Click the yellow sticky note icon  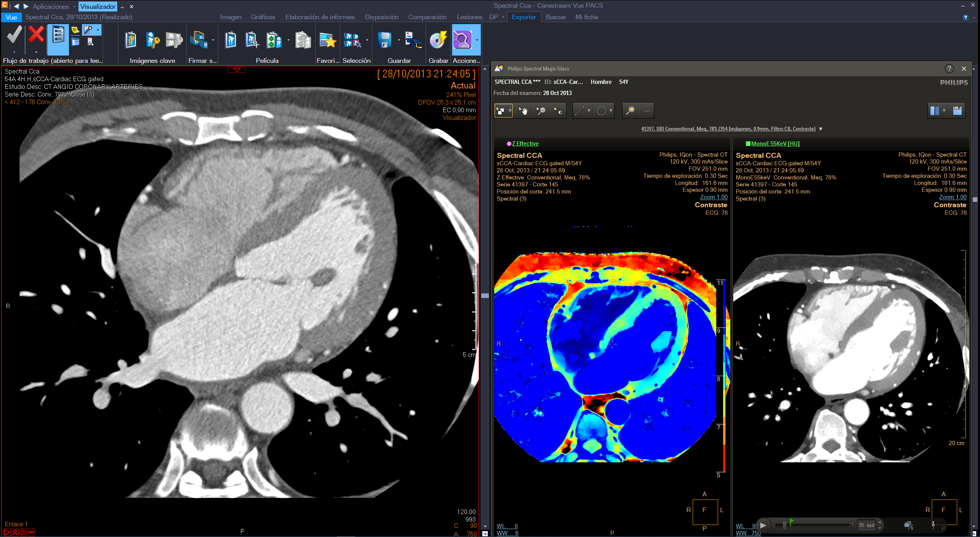click(x=75, y=30)
